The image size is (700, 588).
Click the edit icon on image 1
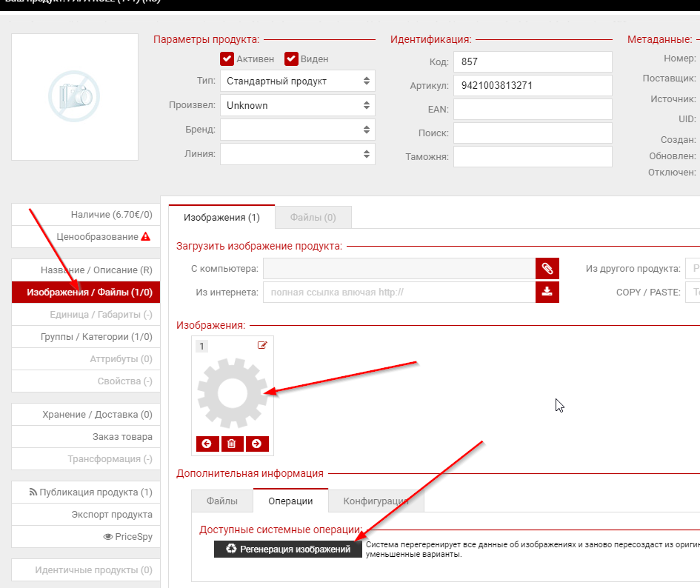(x=262, y=345)
